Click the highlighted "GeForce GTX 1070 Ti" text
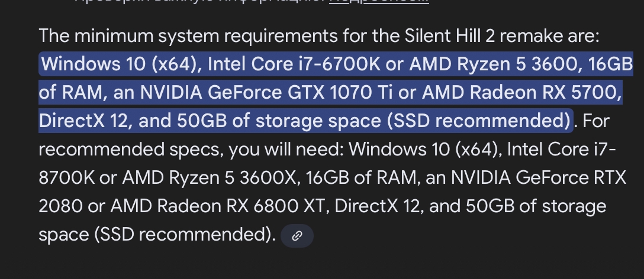Image resolution: width=644 pixels, height=279 pixels. click(323, 93)
